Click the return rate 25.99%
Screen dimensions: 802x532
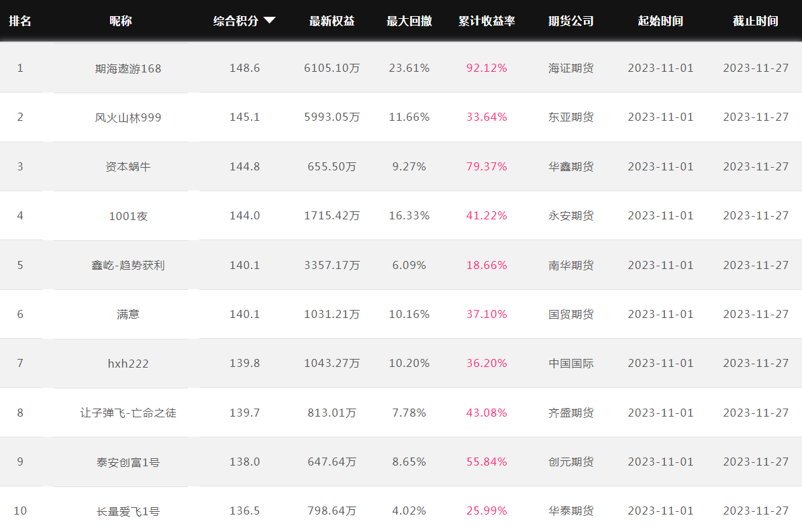(x=487, y=511)
